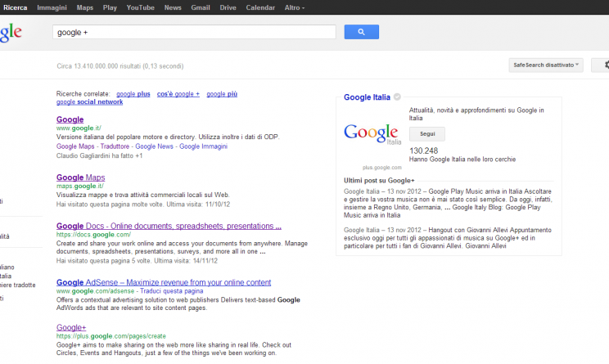This screenshot has width=609, height=364.
Task: Click the verified checkmark badge beside Google Italia
Action: 397,97
